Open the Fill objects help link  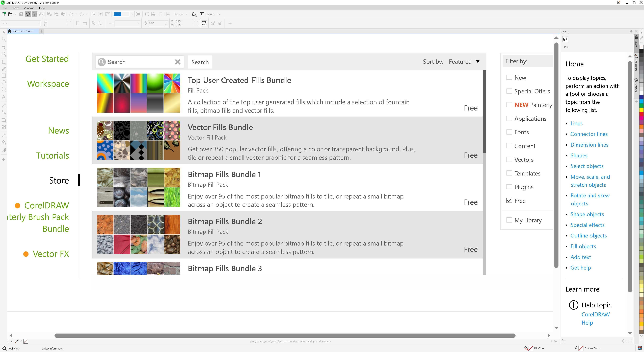coord(583,246)
